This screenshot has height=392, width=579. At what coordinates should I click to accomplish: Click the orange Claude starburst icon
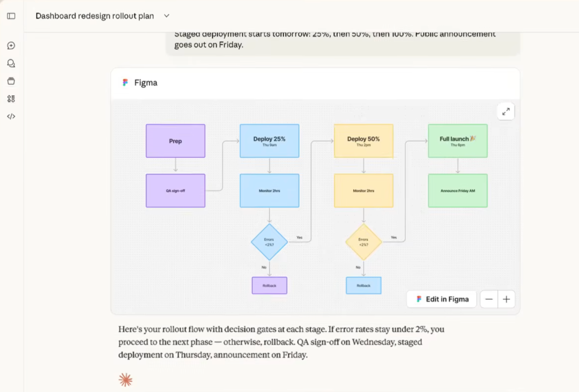(125, 380)
